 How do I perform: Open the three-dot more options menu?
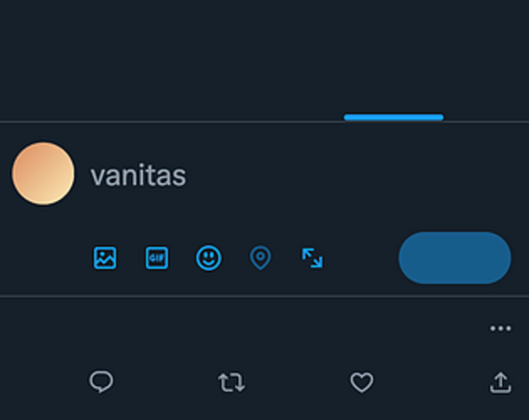(500, 329)
